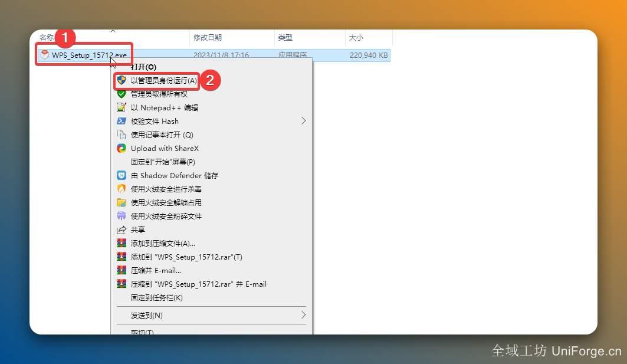The width and height of the screenshot is (627, 364).
Task: Click the WinRAR icon beside 压缩并 E-mail...
Action: [x=122, y=270]
